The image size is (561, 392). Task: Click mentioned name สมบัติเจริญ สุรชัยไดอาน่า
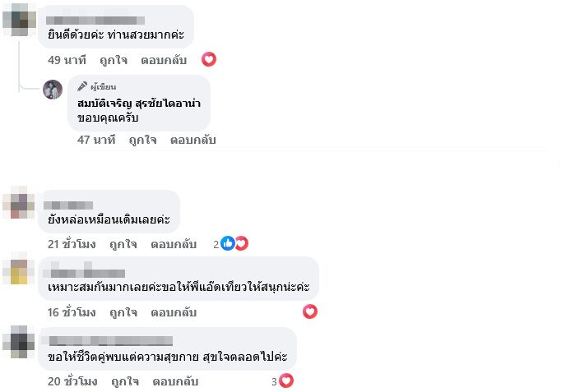(140, 103)
